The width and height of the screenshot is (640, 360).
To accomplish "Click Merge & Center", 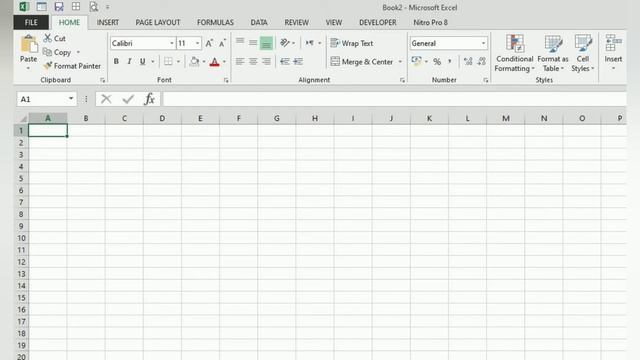I will coord(362,62).
